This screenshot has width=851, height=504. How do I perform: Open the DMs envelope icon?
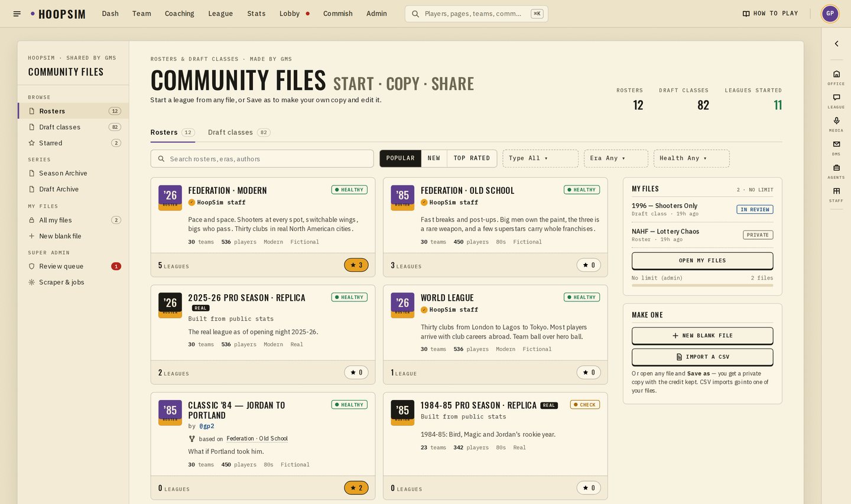(x=836, y=147)
